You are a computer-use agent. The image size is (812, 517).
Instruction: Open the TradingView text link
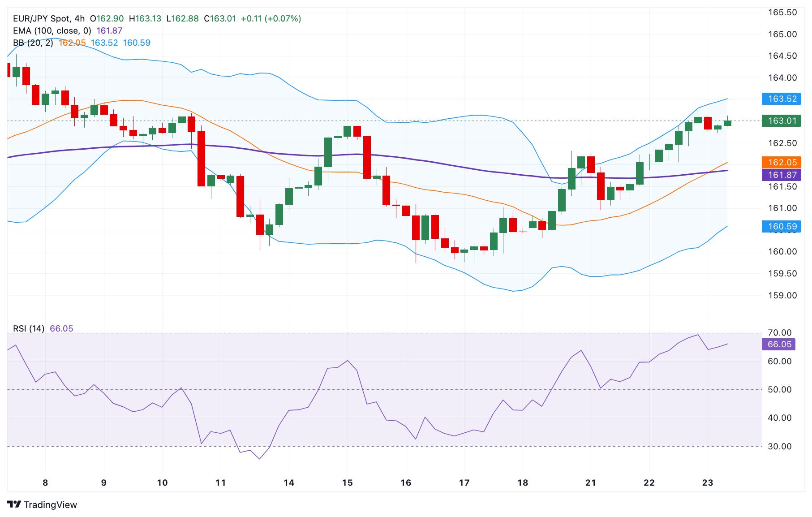coord(50,505)
